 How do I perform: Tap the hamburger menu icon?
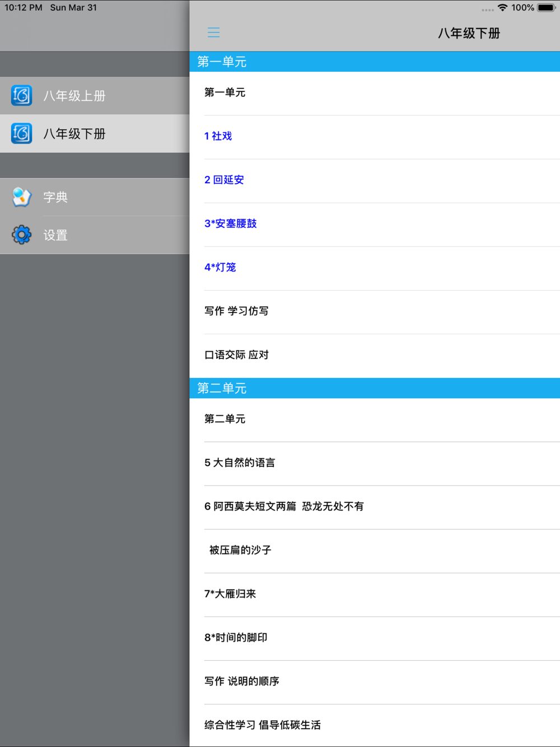click(x=213, y=32)
